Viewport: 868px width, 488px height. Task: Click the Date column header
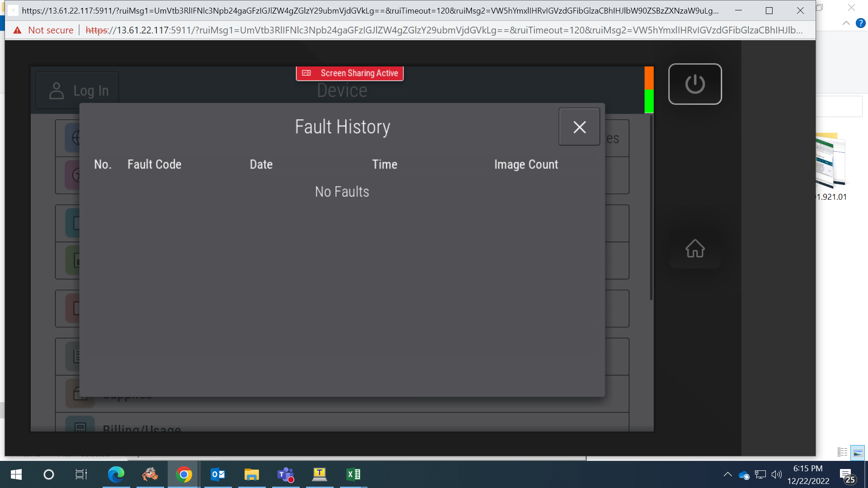pyautogui.click(x=261, y=164)
